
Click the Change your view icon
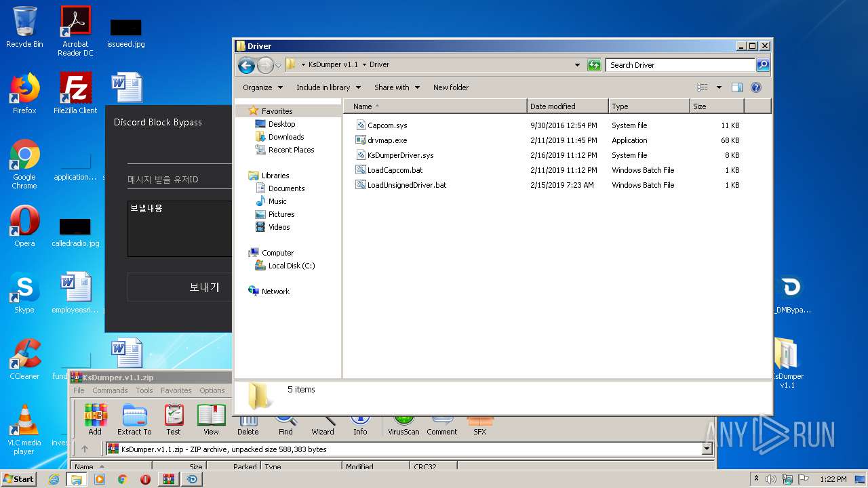[x=703, y=87]
